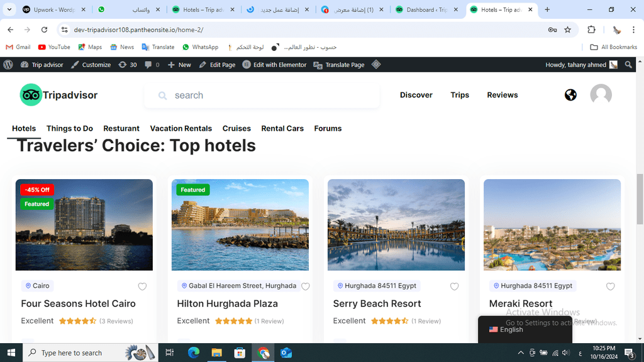Open the comments bubble in admin bar
Viewport: 644px width, 362px height.
(x=152, y=65)
